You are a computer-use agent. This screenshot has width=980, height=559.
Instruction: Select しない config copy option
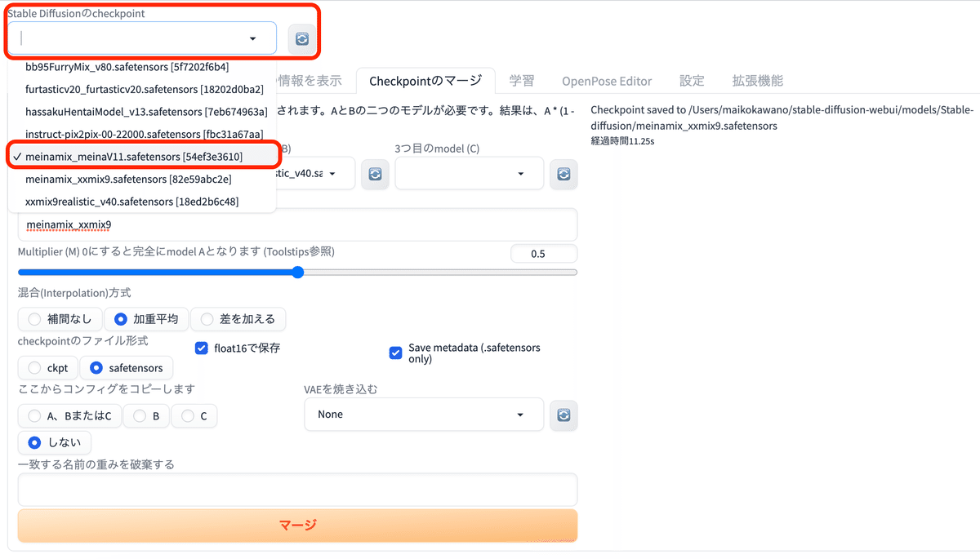pyautogui.click(x=55, y=442)
